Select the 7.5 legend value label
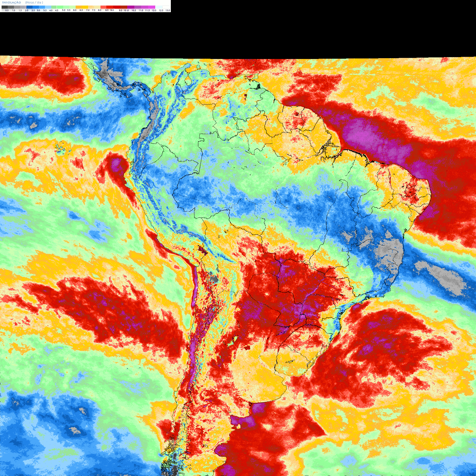 pyautogui.click(x=94, y=10)
